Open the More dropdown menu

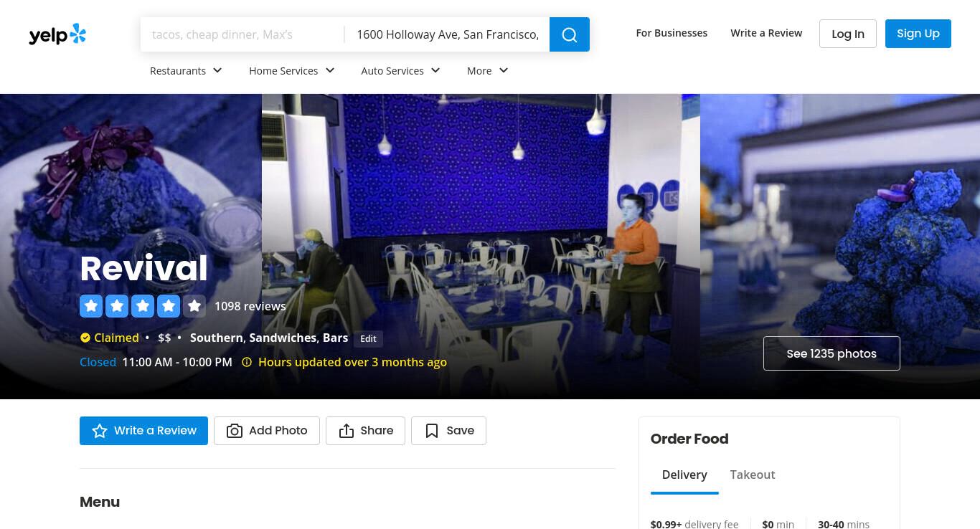[x=488, y=70]
